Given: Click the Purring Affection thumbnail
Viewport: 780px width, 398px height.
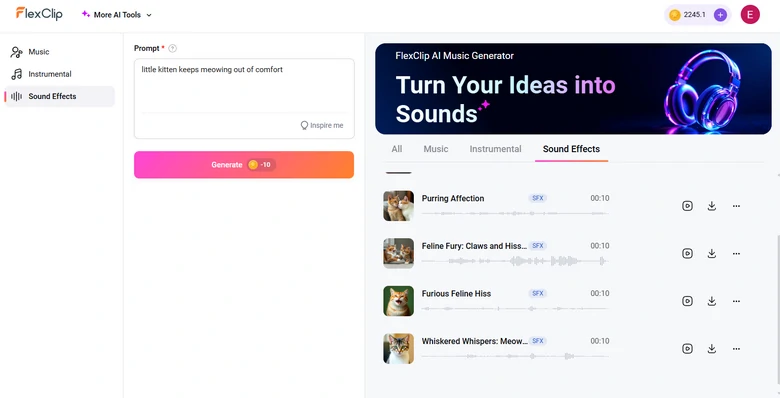Looking at the screenshot, I should pyautogui.click(x=398, y=206).
